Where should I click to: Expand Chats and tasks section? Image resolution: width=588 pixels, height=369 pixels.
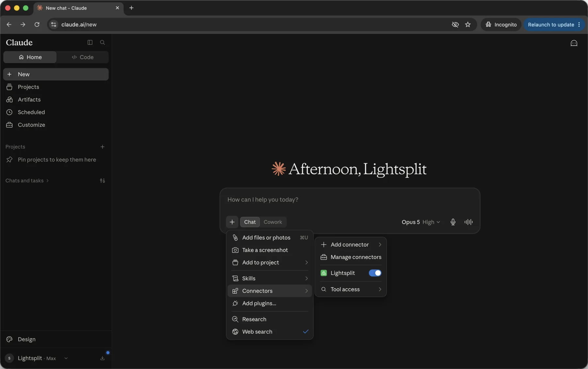click(x=27, y=181)
